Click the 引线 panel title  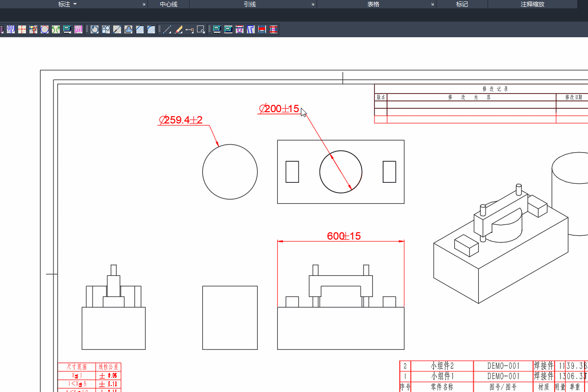pos(250,4)
